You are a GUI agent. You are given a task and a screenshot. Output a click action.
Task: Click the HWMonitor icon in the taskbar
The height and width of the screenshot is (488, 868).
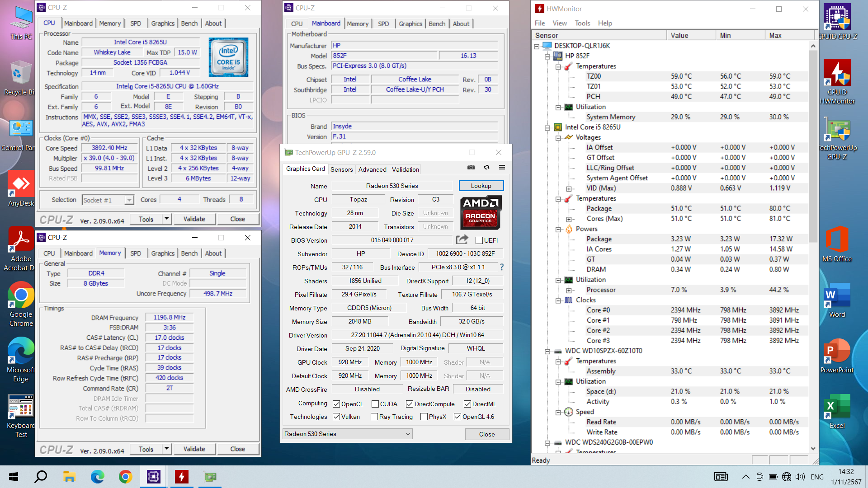coord(181,477)
